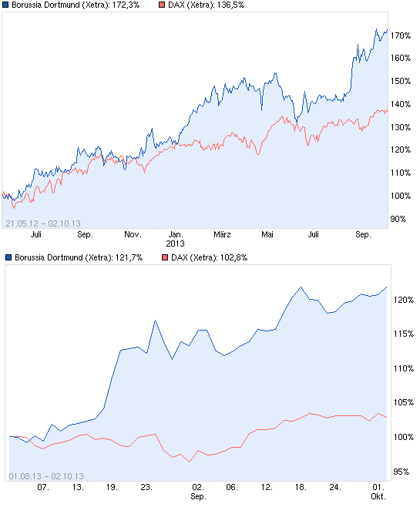Screen dimensions: 420x524
Task: Click the date range '21.05.12 – 02.10.13'
Action: pos(43,223)
